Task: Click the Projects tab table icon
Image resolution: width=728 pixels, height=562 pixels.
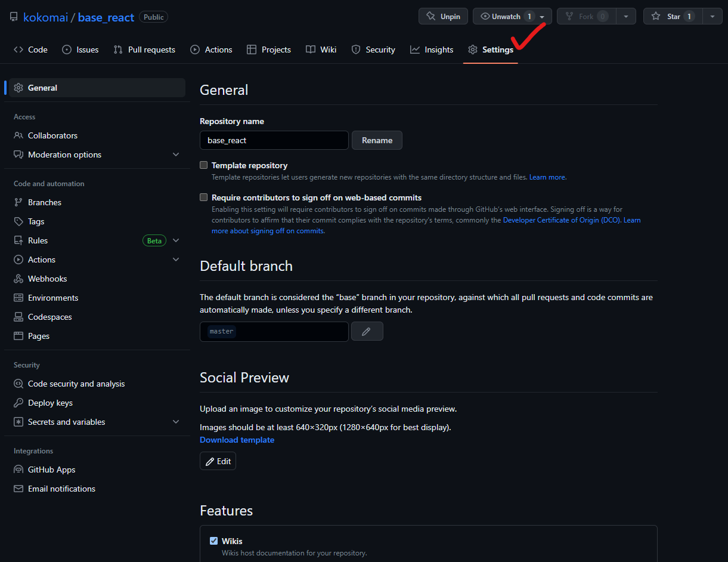Action: click(252, 50)
